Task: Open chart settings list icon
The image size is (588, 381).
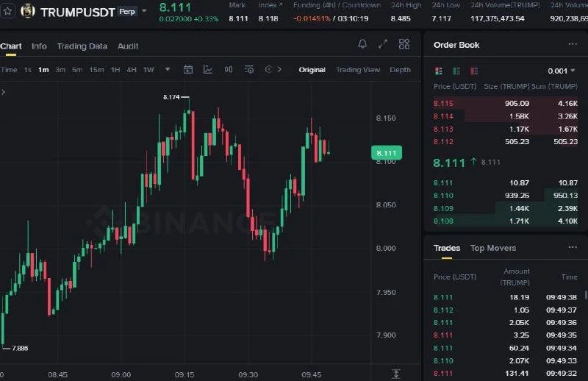Action: [249, 69]
